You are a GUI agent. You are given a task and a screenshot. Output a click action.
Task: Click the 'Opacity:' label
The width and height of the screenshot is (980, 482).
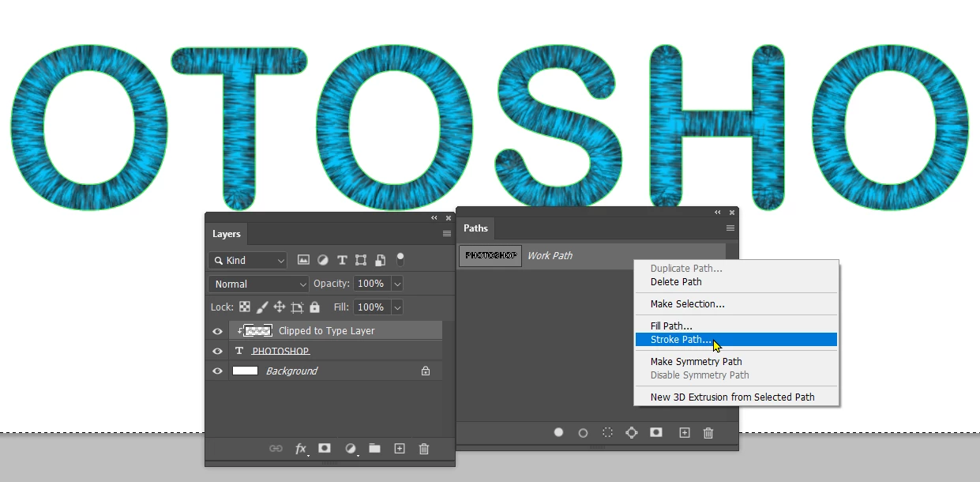pos(331,284)
